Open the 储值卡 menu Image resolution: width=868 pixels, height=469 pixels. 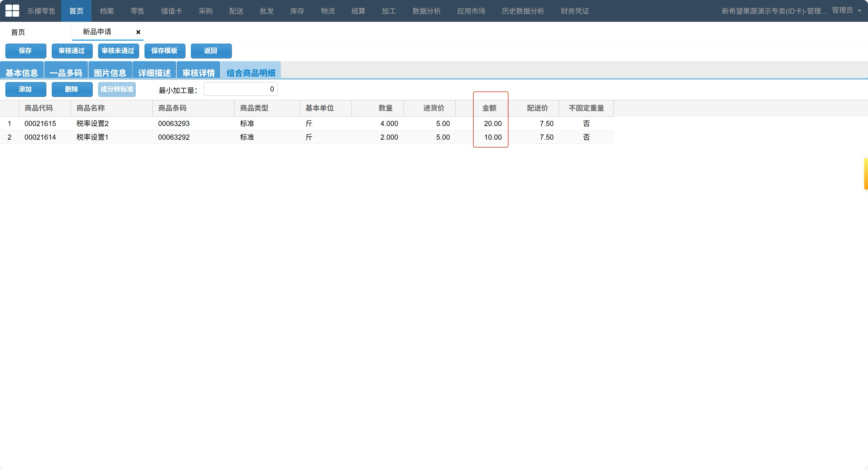pyautogui.click(x=172, y=11)
